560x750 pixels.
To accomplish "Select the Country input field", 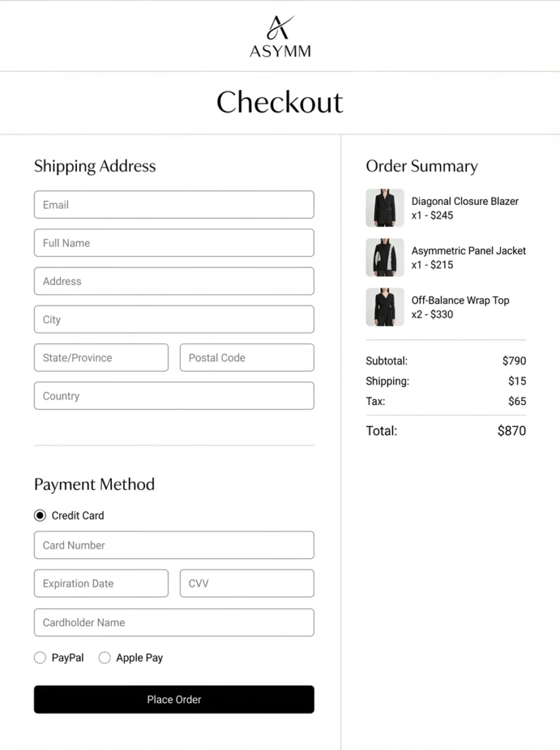I will click(173, 396).
